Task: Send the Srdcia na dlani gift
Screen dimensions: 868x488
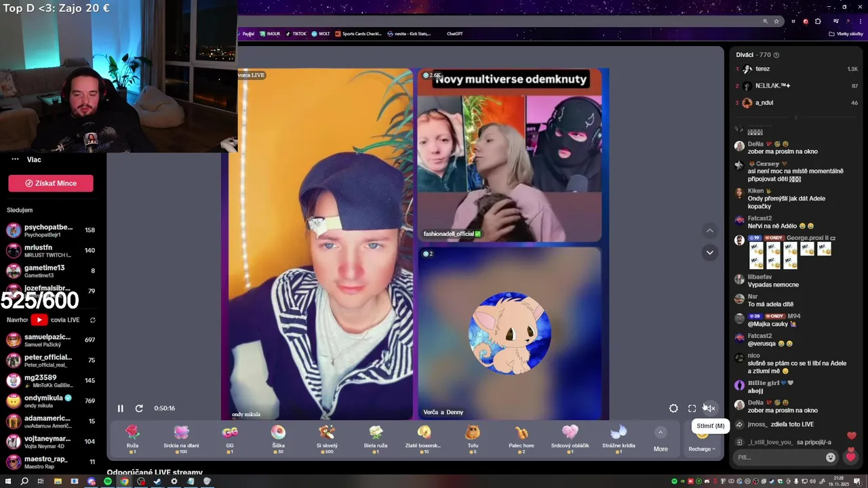Action: point(181,439)
